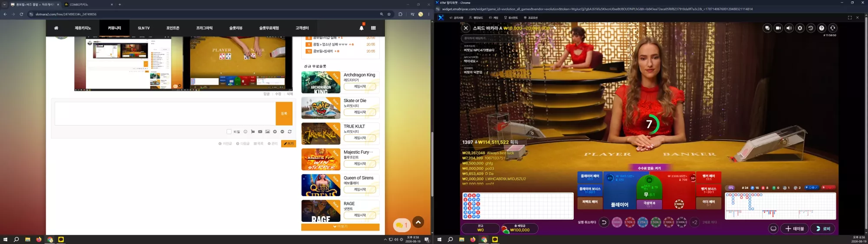Open 토너먼트 in the XTM widget bar

point(511,18)
